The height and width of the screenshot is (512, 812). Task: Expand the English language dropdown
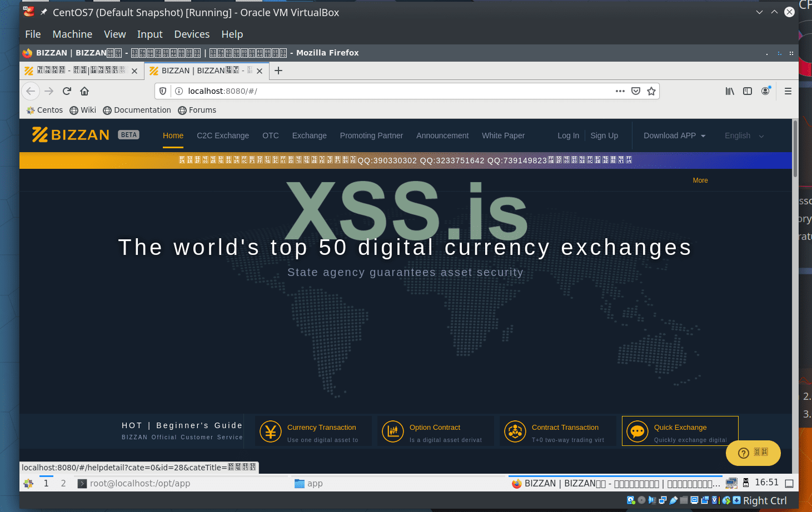point(744,135)
